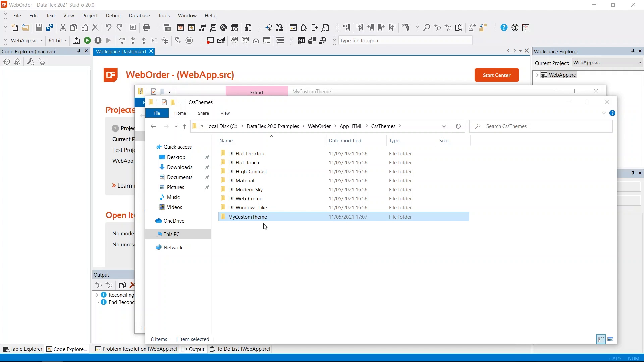
Task: Click the Compile project icon
Action: tap(76, 41)
